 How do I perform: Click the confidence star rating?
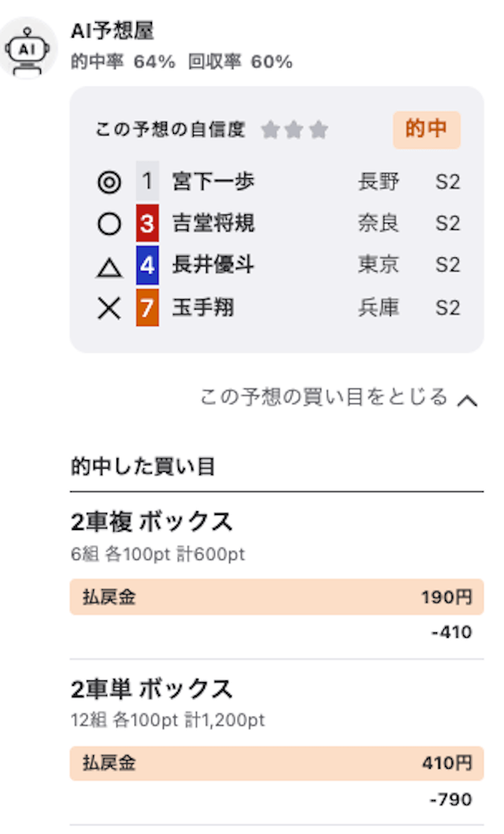click(295, 130)
